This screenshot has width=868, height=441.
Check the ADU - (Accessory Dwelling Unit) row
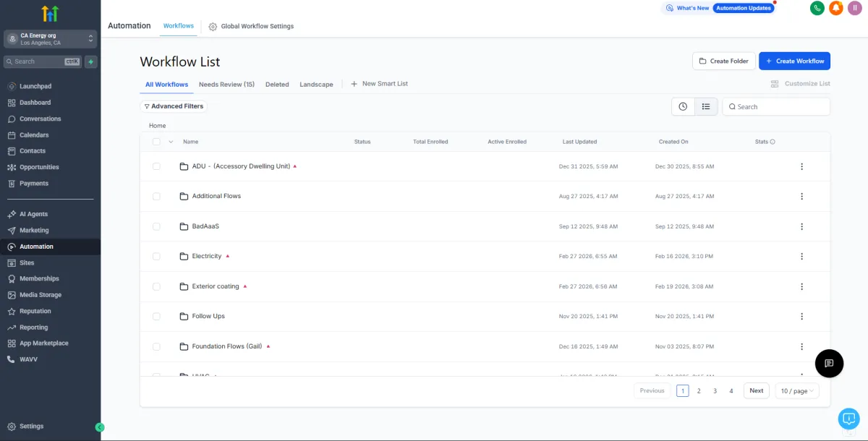tap(156, 166)
